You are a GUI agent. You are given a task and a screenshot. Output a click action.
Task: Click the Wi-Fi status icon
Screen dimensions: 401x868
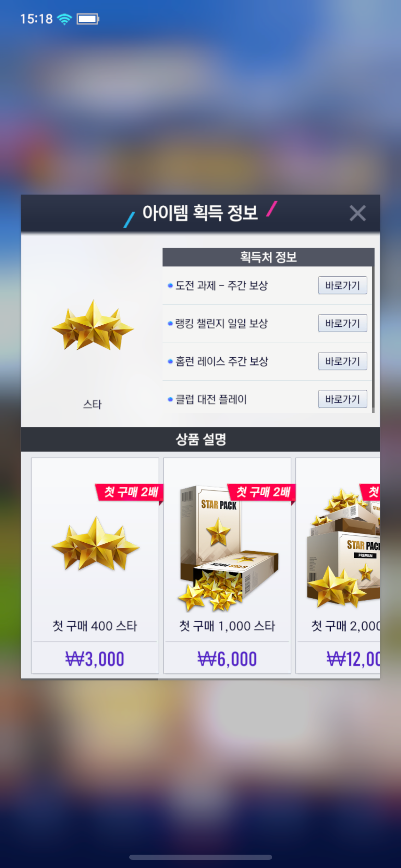click(x=64, y=19)
